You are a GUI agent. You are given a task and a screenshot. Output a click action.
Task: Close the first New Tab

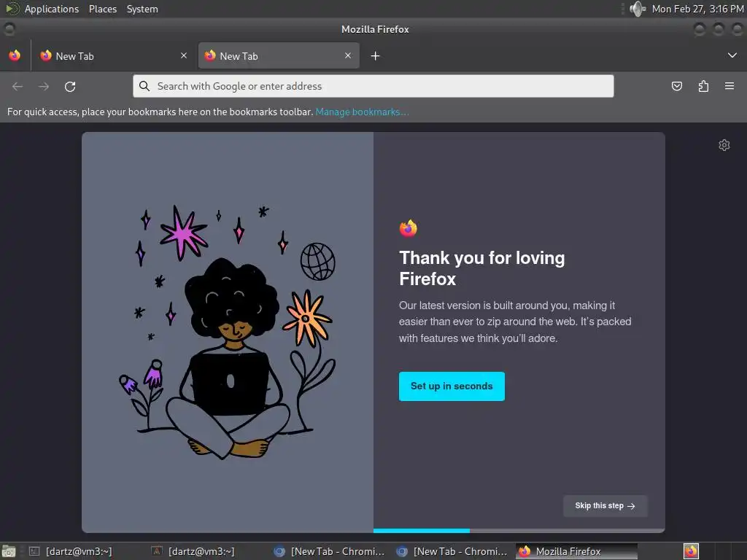tap(184, 55)
